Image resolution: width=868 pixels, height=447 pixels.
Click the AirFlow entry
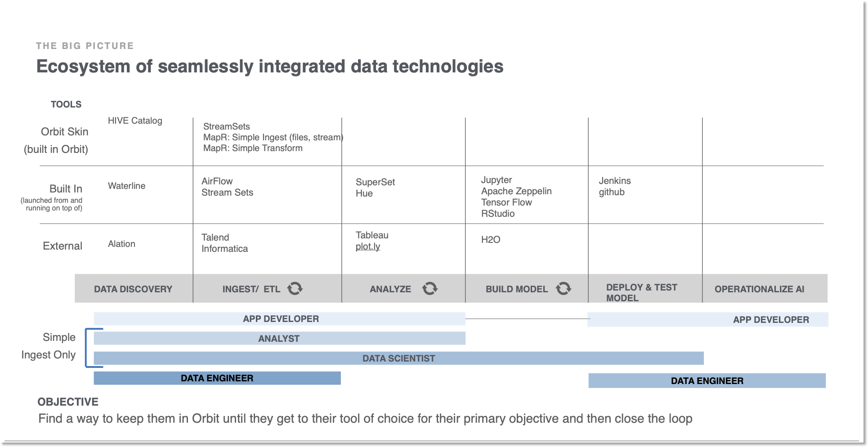[217, 181]
